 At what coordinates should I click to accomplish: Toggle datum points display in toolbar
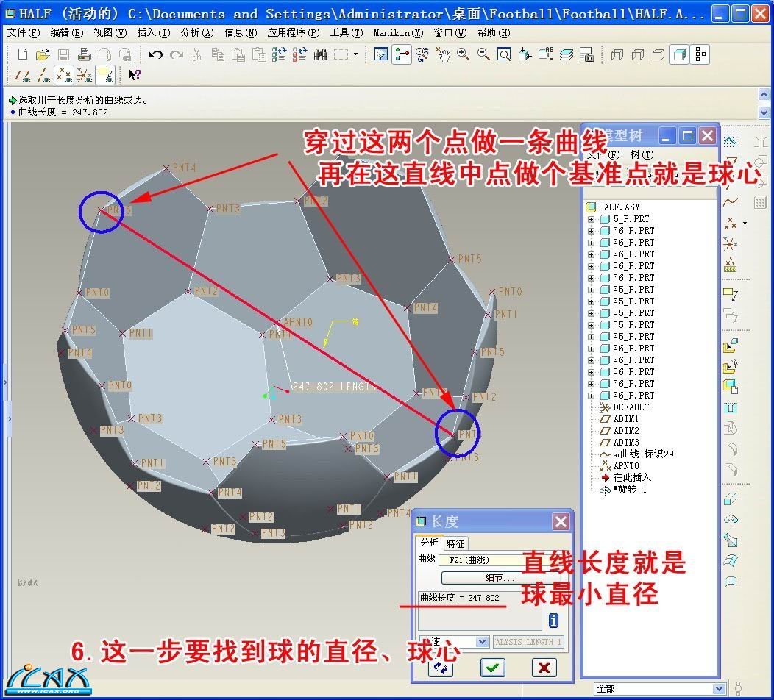[x=64, y=74]
